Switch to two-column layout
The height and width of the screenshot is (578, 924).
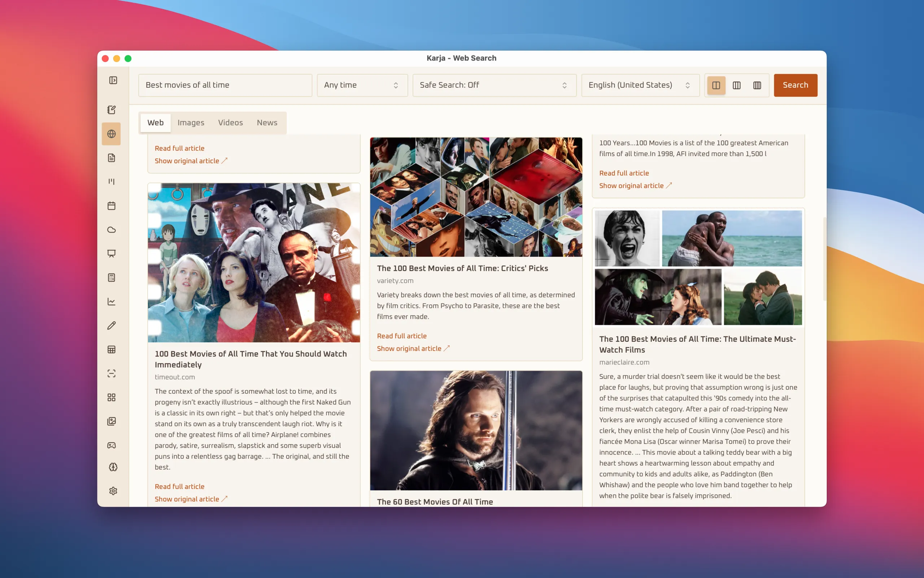(716, 85)
